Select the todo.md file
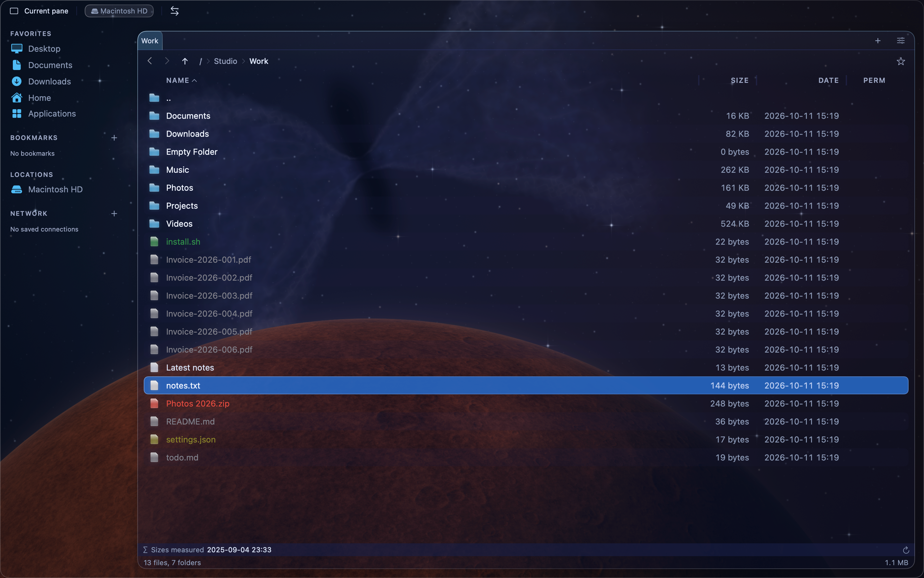This screenshot has height=578, width=924. [x=526, y=457]
